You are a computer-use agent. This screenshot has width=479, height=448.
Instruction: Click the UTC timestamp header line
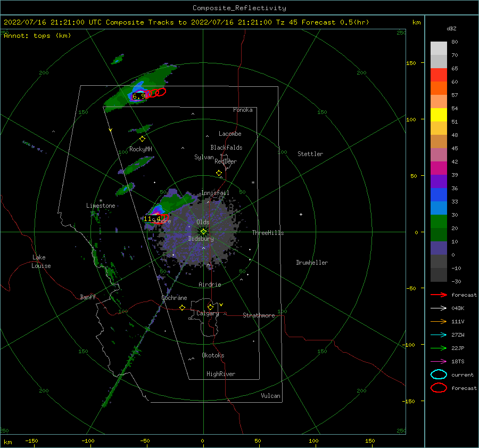click(186, 22)
